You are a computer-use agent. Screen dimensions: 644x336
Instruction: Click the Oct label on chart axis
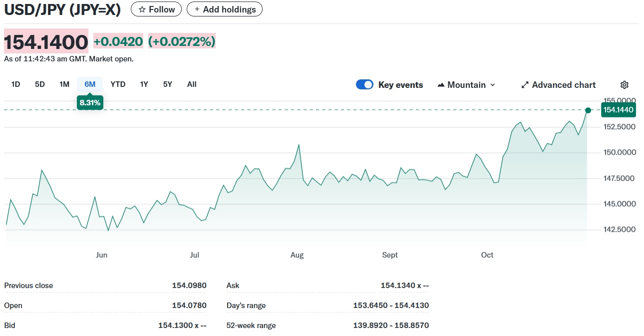click(487, 255)
